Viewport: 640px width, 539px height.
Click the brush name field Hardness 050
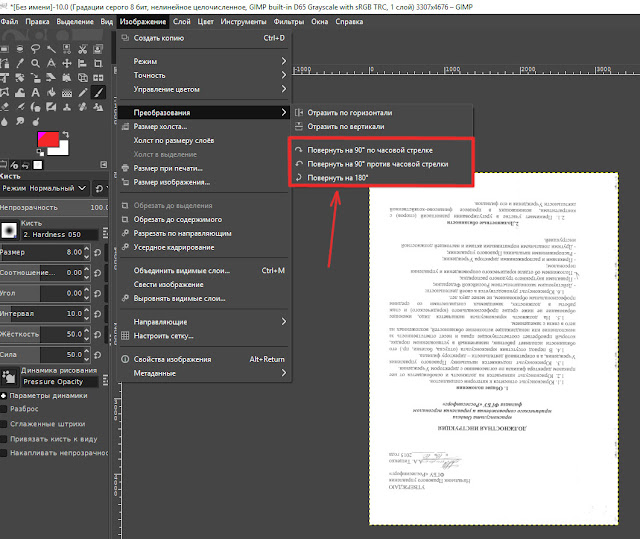pos(60,234)
